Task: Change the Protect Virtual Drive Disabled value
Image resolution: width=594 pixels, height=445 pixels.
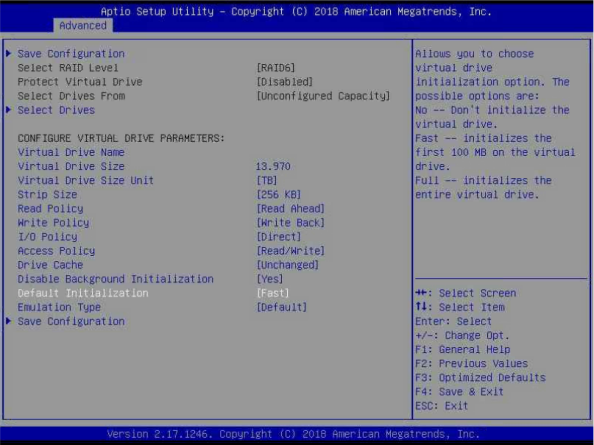Action: tap(284, 82)
